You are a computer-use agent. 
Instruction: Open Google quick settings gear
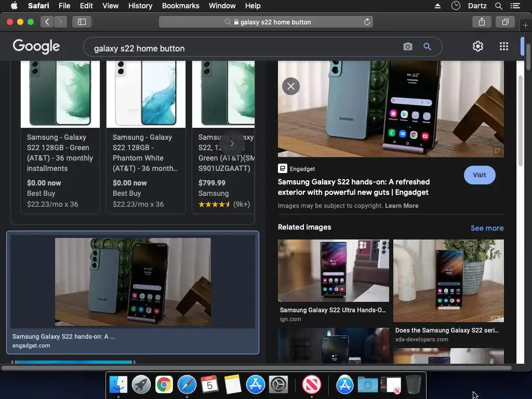click(x=478, y=46)
